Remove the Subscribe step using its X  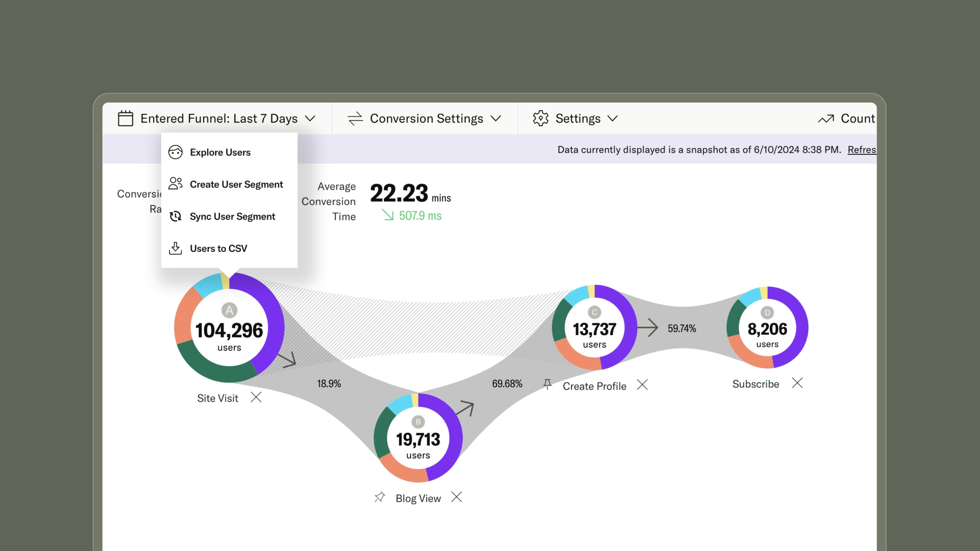[797, 383]
